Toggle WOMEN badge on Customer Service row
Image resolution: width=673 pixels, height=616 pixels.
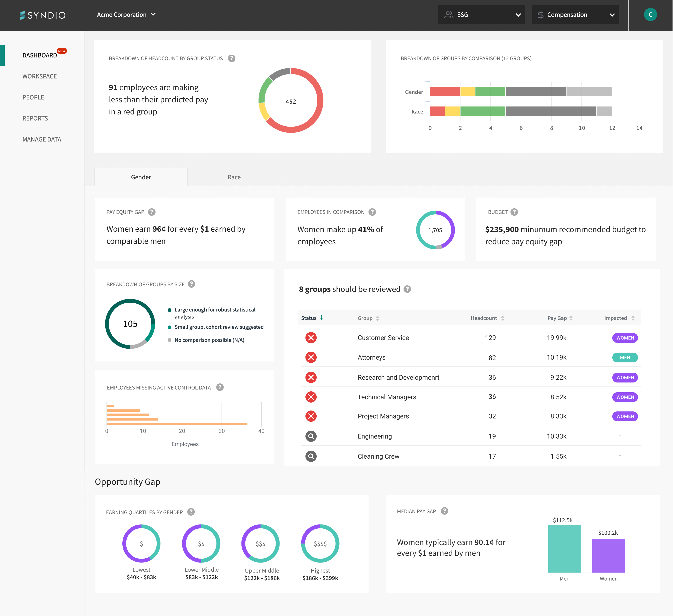coord(625,338)
